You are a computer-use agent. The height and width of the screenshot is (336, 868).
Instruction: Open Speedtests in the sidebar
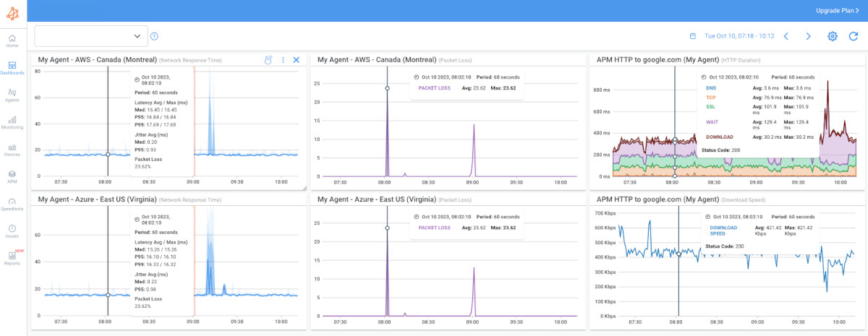coord(12,204)
